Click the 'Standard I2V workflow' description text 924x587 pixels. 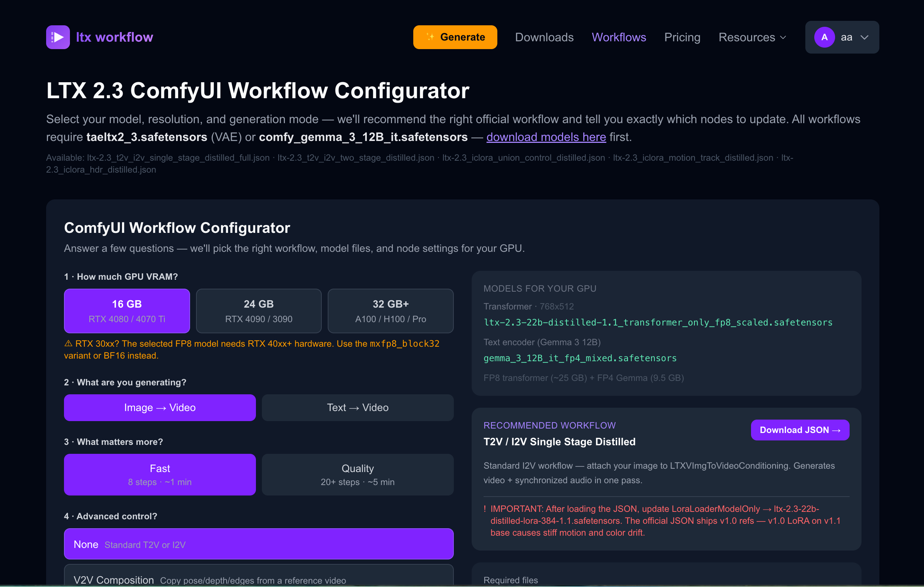coord(659,473)
